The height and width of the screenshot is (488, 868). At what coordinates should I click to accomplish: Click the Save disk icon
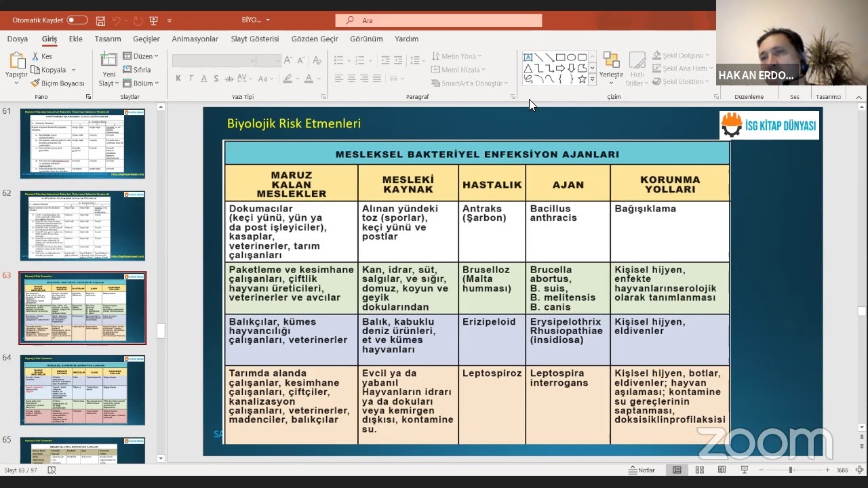click(x=101, y=20)
